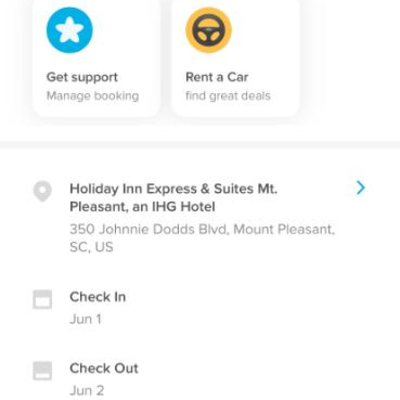Image resolution: width=400 pixels, height=400 pixels.
Task: Select the Check In label
Action: tap(98, 297)
